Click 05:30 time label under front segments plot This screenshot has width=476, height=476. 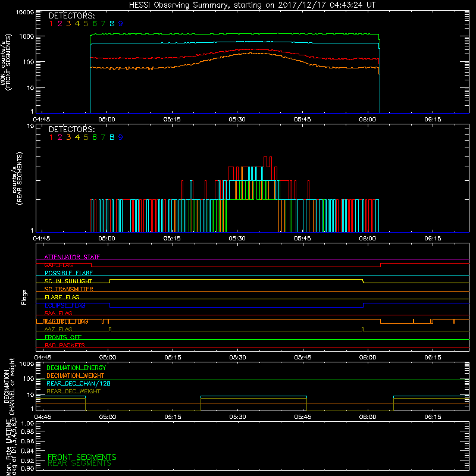237,120
